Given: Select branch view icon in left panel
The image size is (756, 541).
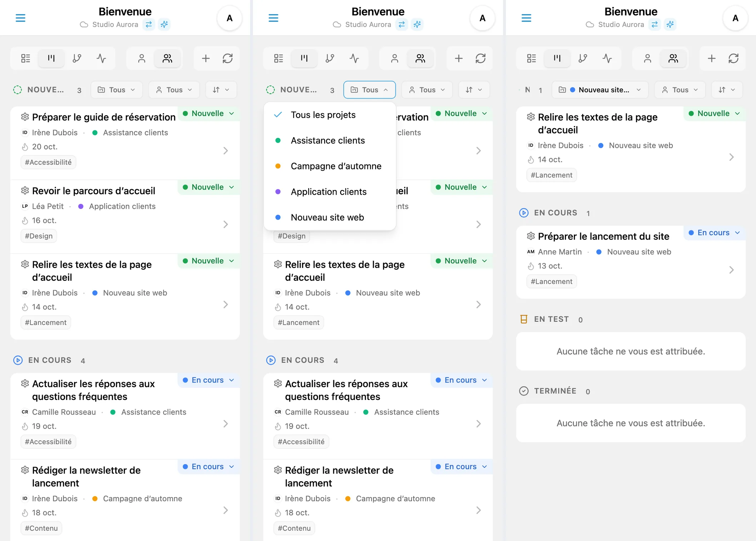Looking at the screenshot, I should [x=77, y=58].
